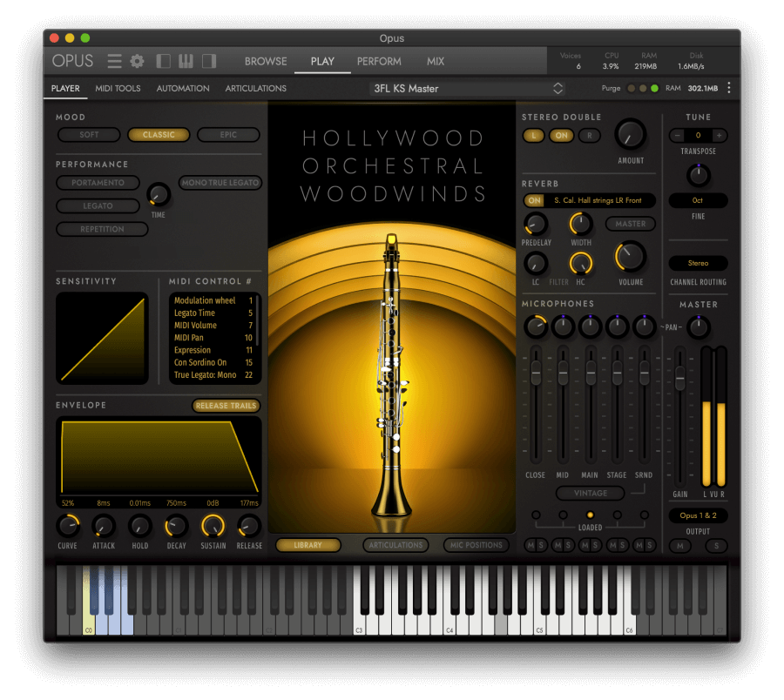The image size is (784, 700).
Task: Switch to the Mix page
Action: tap(436, 61)
